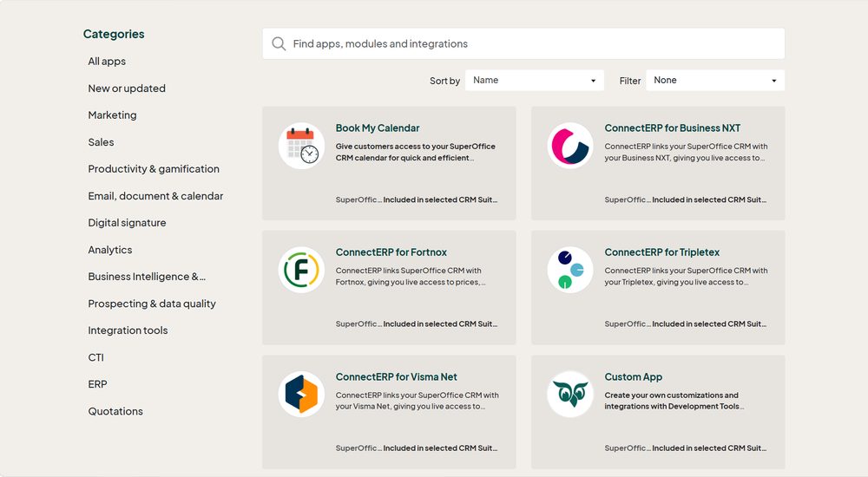Open the Filter None dropdown
This screenshot has height=477, width=868.
715,81
